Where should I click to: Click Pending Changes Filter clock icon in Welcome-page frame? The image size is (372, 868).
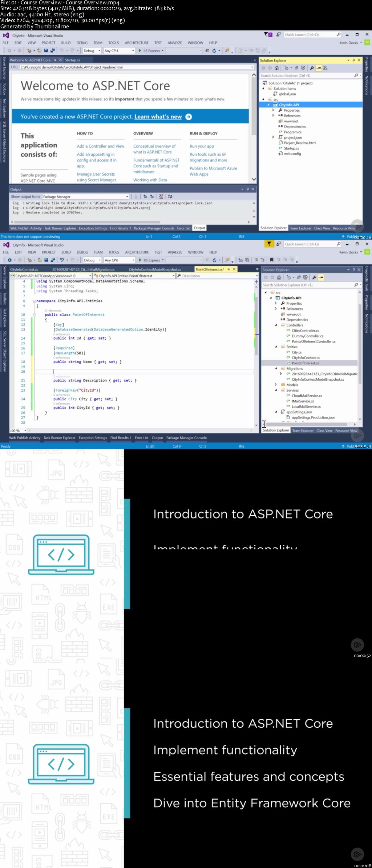click(287, 68)
